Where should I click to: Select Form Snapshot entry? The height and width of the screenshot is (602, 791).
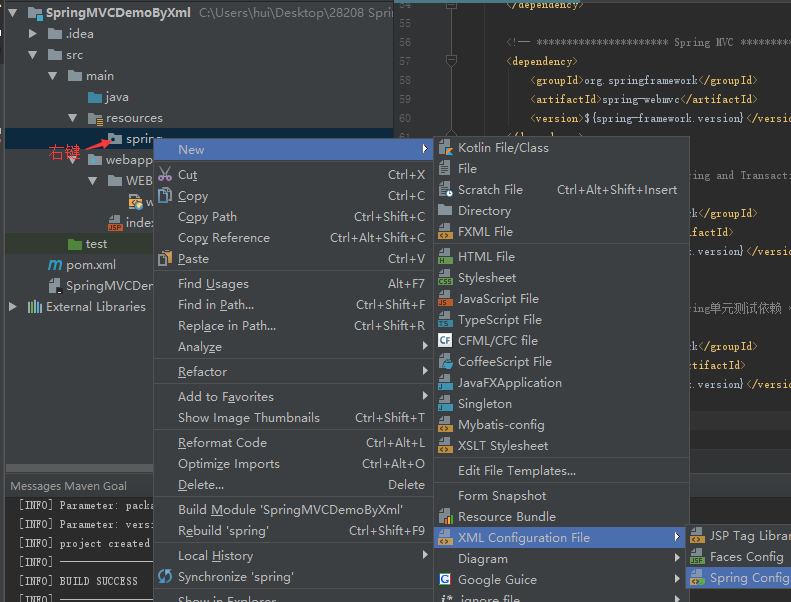(561, 496)
